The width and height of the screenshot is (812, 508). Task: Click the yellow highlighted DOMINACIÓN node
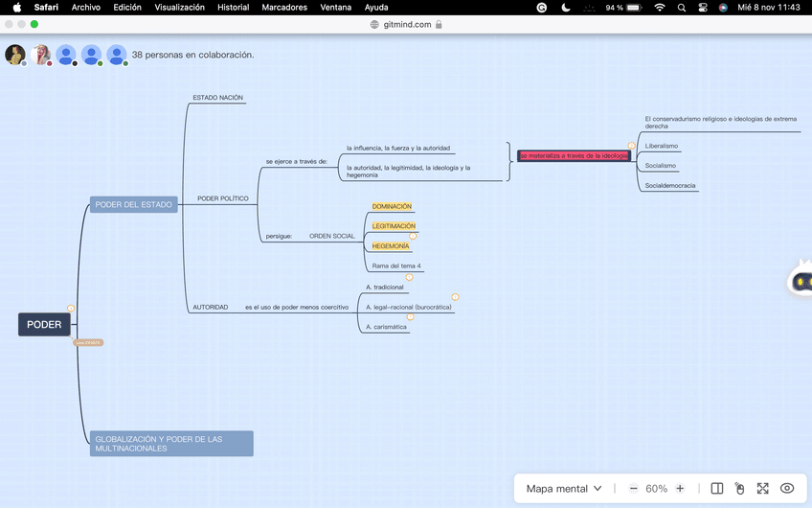point(392,207)
